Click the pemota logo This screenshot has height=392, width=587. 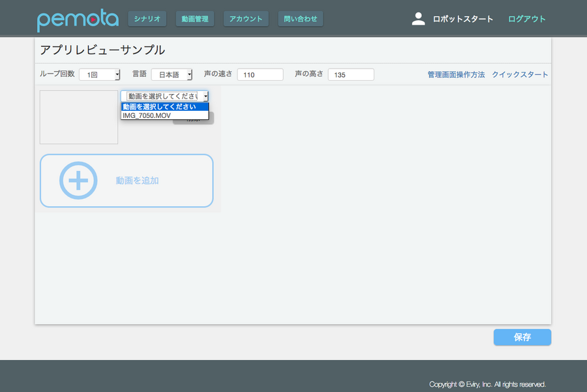[78, 20]
